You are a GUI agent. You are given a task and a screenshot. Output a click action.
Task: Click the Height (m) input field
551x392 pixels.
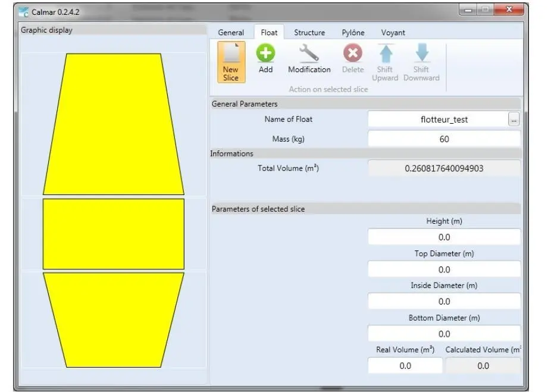coord(444,237)
